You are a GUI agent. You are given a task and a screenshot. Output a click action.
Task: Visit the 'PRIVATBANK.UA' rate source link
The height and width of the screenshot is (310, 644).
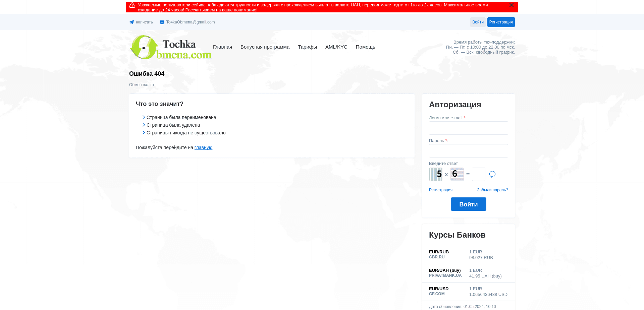click(x=445, y=275)
